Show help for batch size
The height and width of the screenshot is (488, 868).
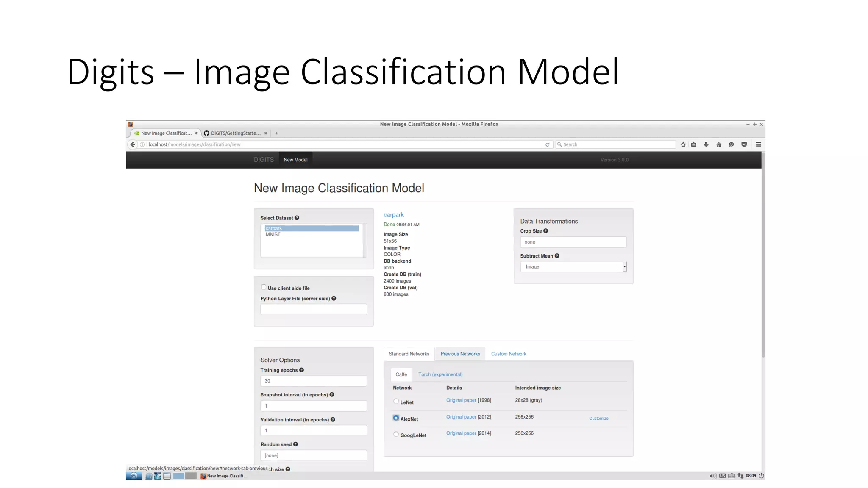coord(288,469)
